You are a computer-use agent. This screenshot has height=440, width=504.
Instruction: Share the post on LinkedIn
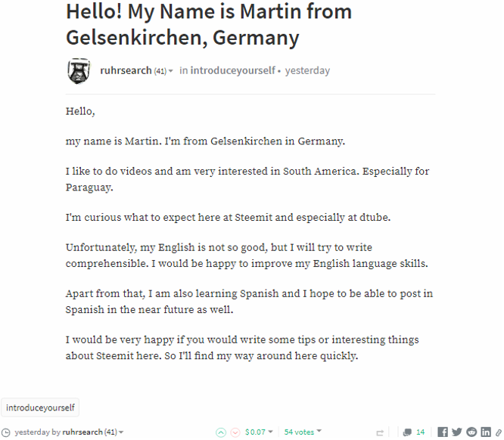pos(486,432)
